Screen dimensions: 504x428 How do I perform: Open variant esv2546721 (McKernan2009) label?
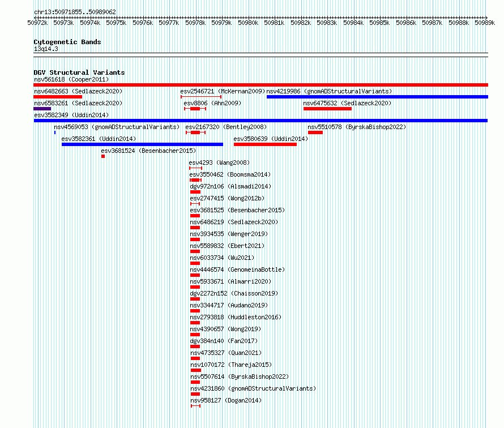(223, 91)
